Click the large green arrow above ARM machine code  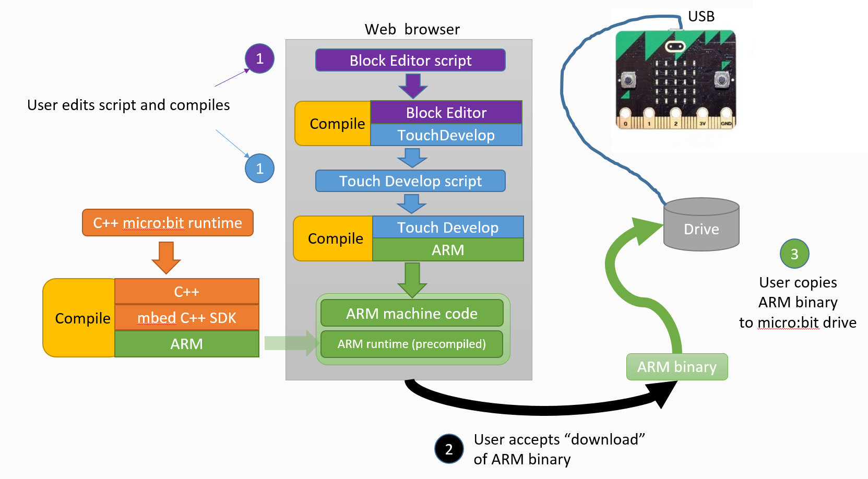tap(412, 280)
